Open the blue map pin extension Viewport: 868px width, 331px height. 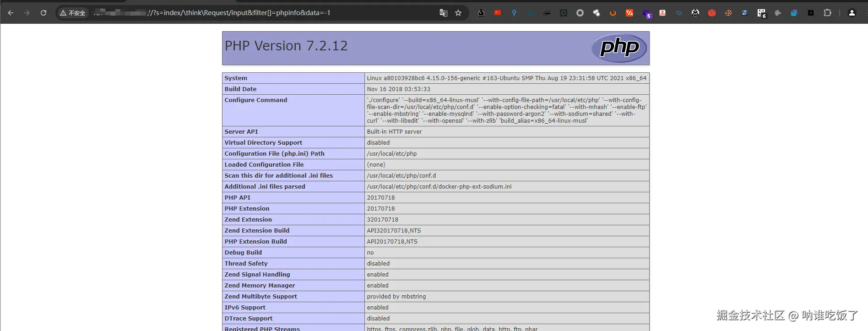click(x=514, y=13)
